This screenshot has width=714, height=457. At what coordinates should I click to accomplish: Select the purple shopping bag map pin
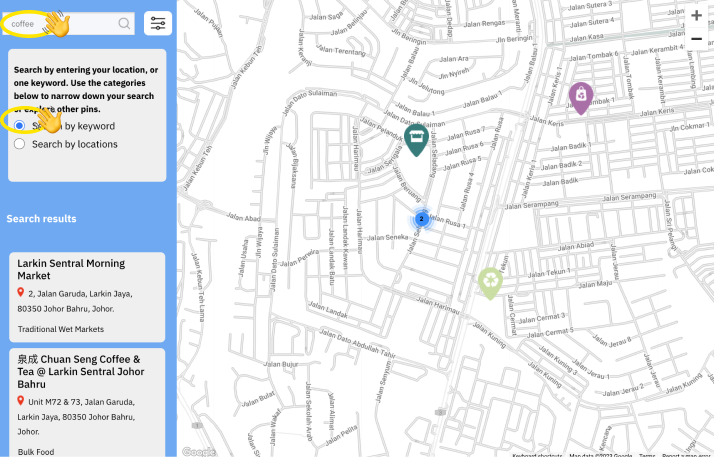point(581,98)
